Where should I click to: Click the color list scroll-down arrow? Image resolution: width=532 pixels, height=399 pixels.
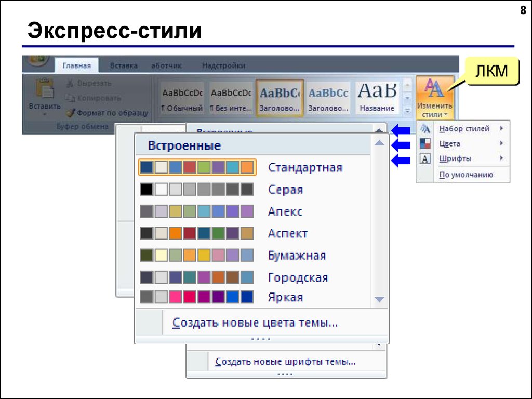click(x=379, y=299)
